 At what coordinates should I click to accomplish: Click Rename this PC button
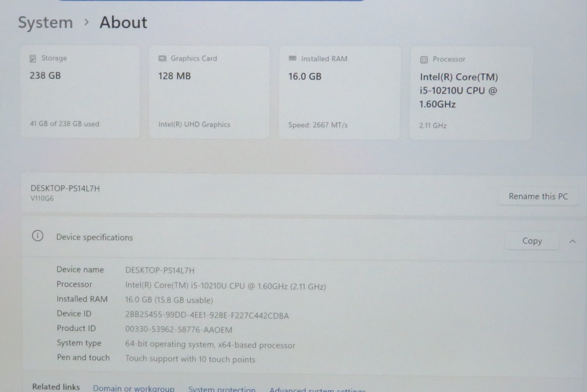tap(538, 196)
